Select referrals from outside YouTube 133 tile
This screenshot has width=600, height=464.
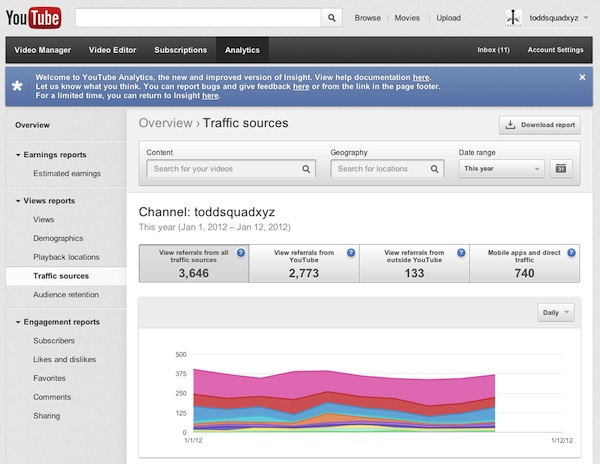click(x=414, y=264)
